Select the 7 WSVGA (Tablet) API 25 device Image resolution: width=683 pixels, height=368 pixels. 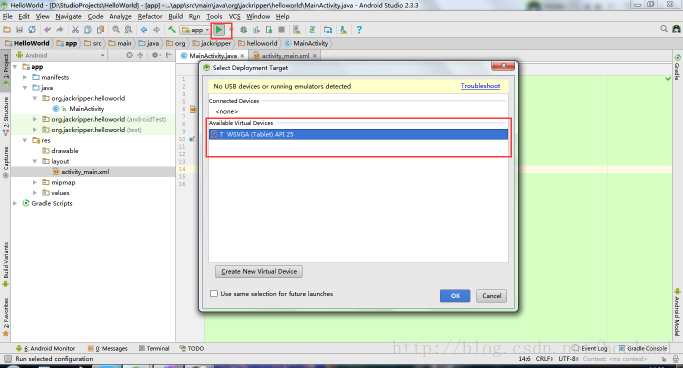[x=358, y=134]
